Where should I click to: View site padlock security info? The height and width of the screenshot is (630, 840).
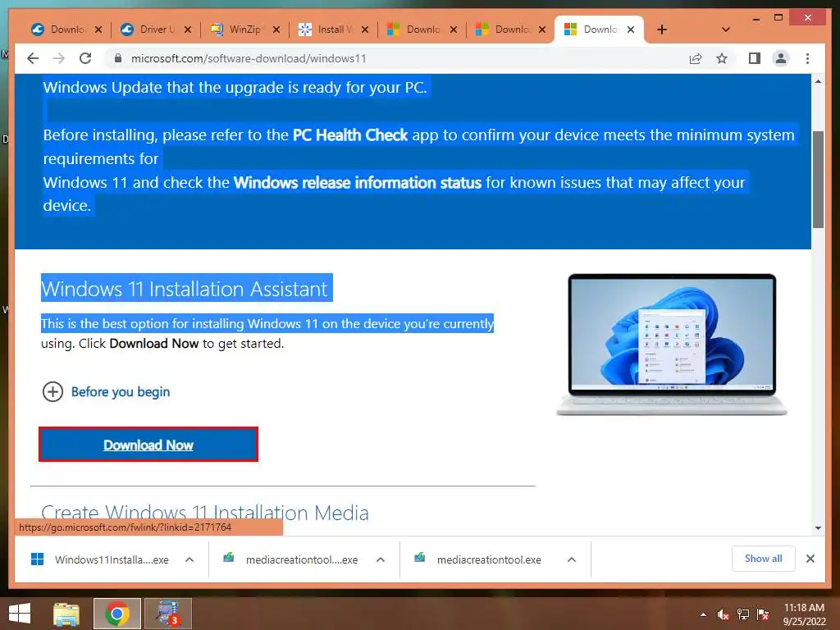(x=118, y=58)
